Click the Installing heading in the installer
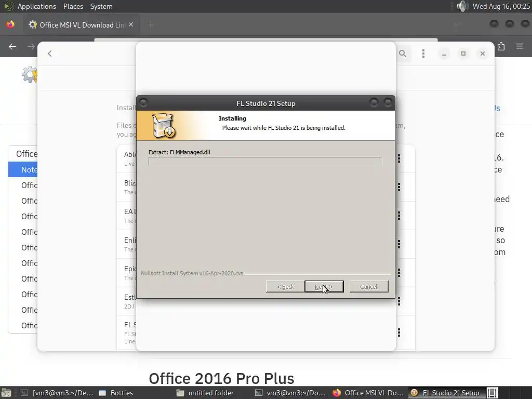This screenshot has height=399, width=532. 232,118
